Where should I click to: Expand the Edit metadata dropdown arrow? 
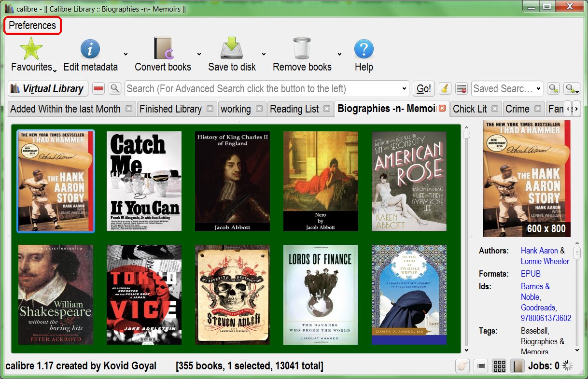pos(126,54)
